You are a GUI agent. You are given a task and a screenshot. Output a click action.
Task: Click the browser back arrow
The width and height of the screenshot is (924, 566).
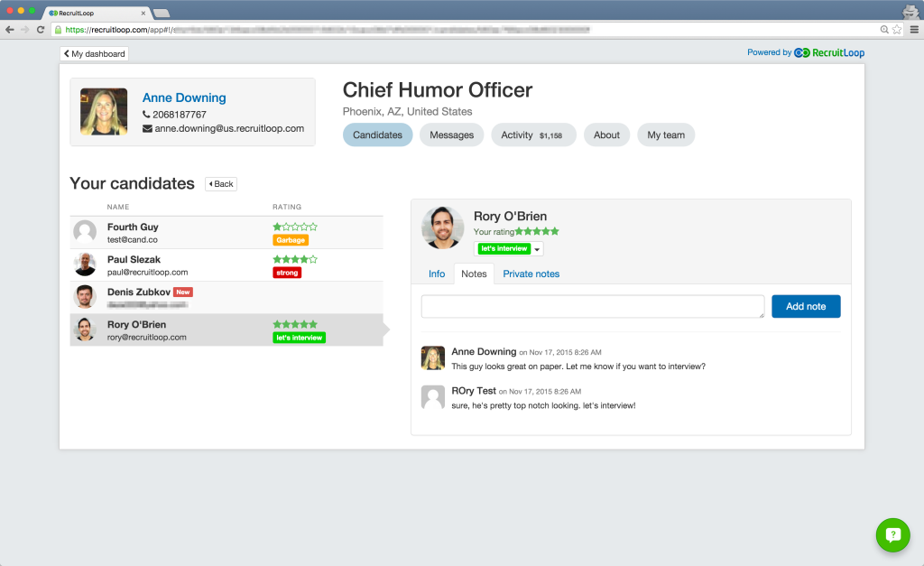coord(9,30)
